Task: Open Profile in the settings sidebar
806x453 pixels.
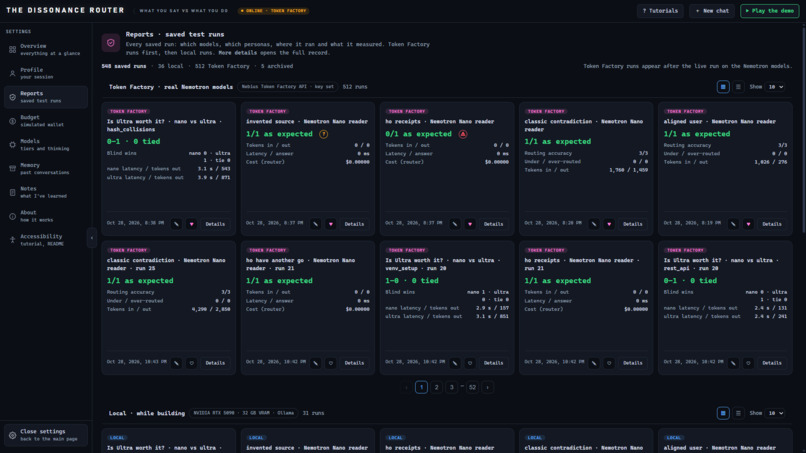Action: [x=46, y=73]
